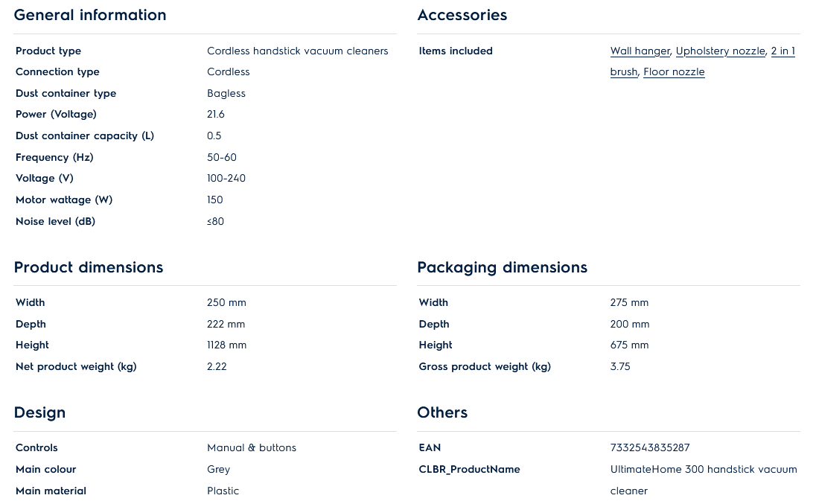
Task: Click the EAN number 7332543835287
Action: [650, 448]
